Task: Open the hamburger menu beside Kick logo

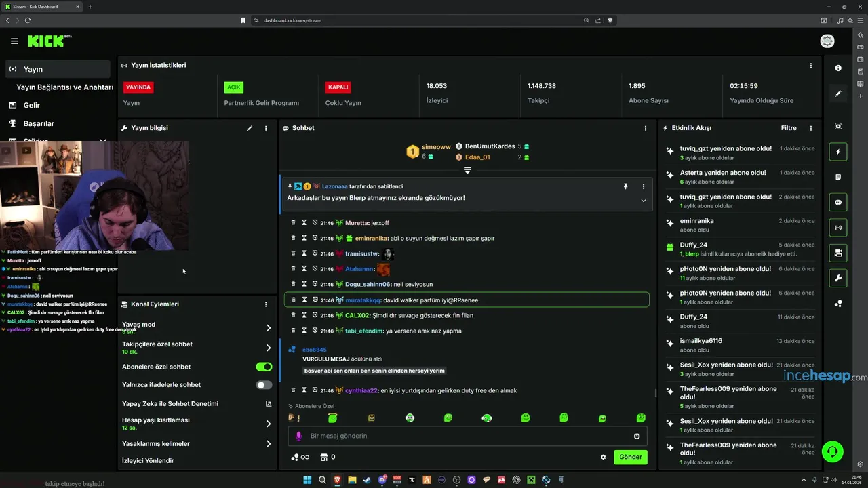Action: [x=14, y=41]
